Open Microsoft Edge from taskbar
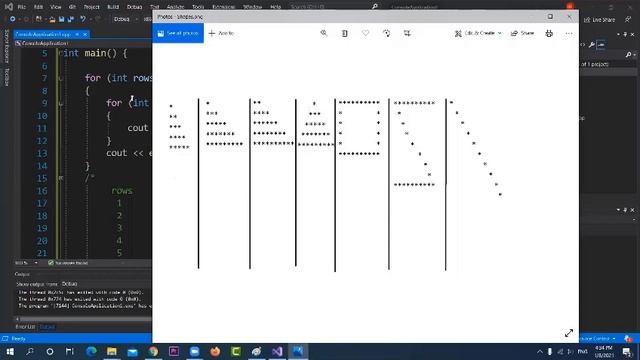This screenshot has height=360, width=640. click(x=91, y=351)
